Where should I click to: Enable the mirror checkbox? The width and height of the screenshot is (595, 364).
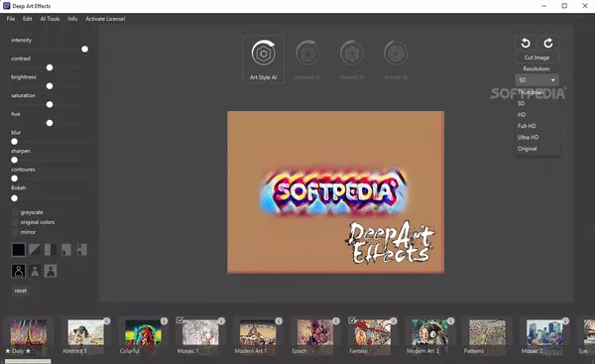point(15,232)
